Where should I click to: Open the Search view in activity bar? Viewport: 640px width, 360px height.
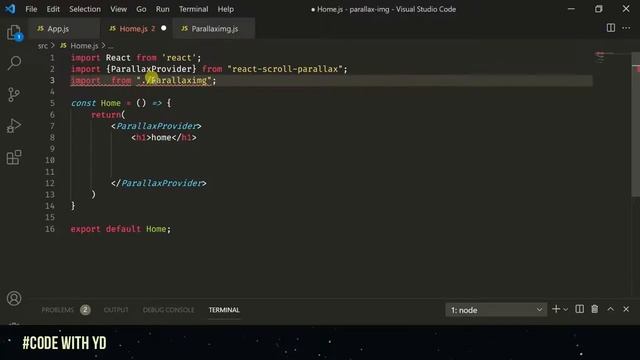pos(14,63)
